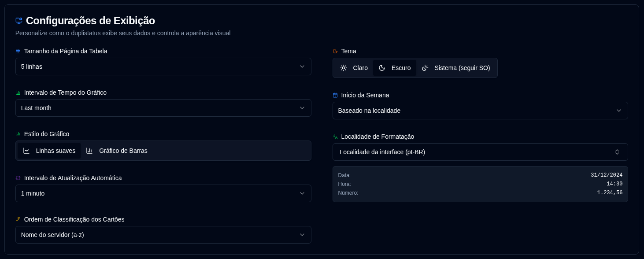Click the Data: preview label
Screen dimensions: 644x259
[x=344, y=175]
